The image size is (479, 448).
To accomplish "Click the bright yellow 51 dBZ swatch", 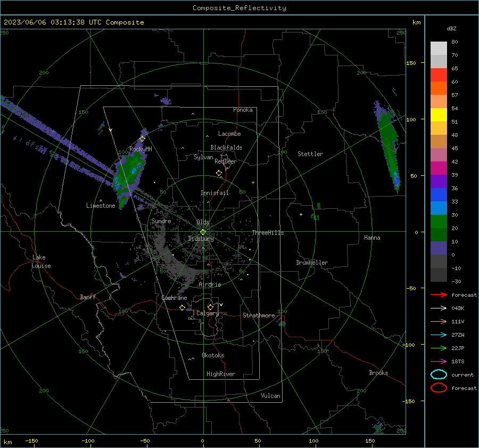I will pyautogui.click(x=439, y=115).
